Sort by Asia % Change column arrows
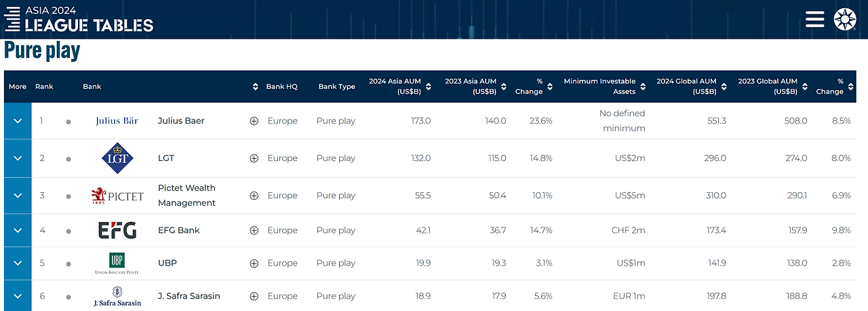The width and height of the screenshot is (868, 311). coord(549,87)
